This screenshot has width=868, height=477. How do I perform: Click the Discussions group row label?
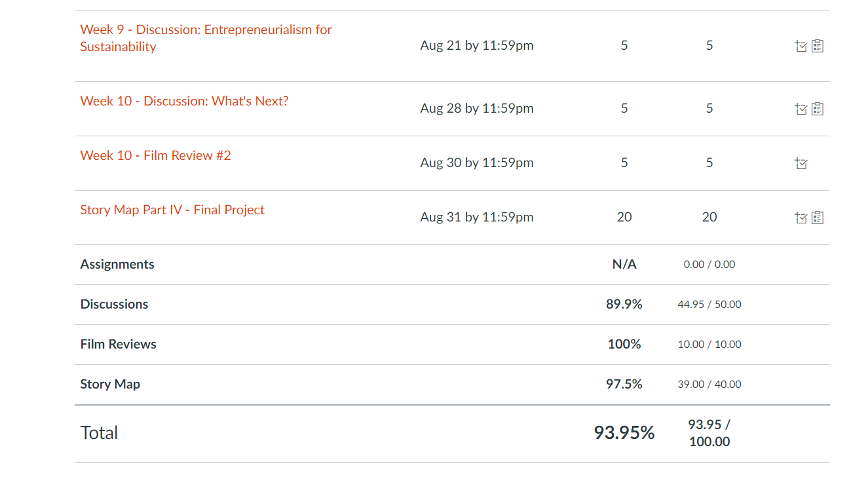(114, 304)
